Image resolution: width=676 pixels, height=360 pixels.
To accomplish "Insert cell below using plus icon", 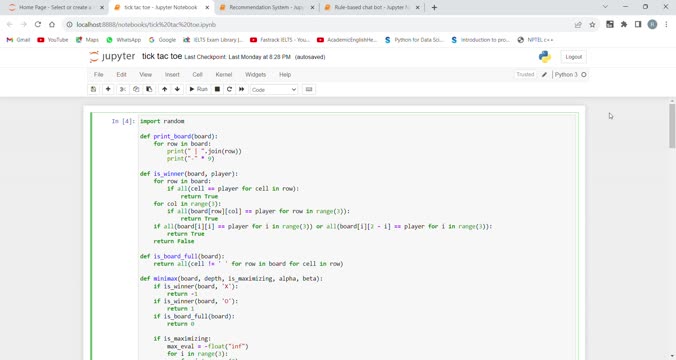I will pyautogui.click(x=108, y=89).
